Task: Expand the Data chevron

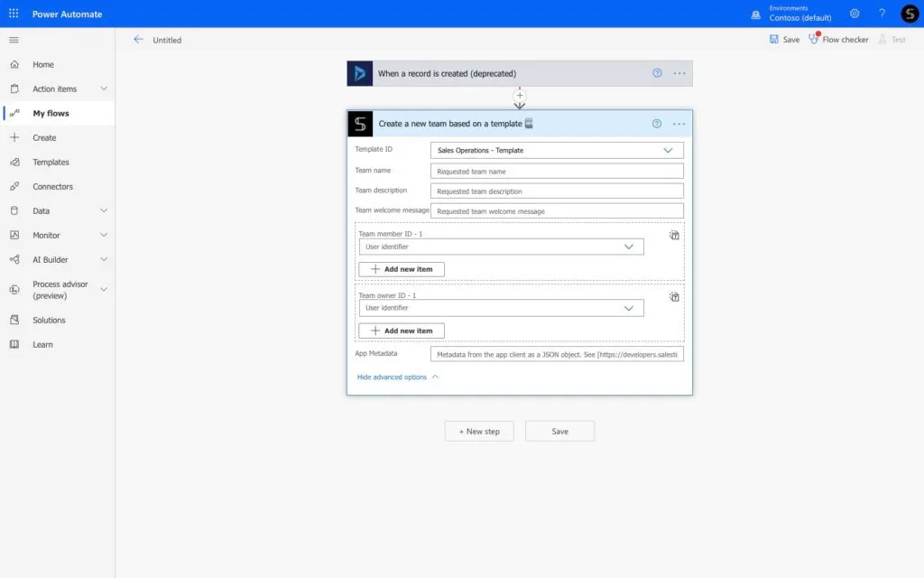Action: pyautogui.click(x=104, y=210)
